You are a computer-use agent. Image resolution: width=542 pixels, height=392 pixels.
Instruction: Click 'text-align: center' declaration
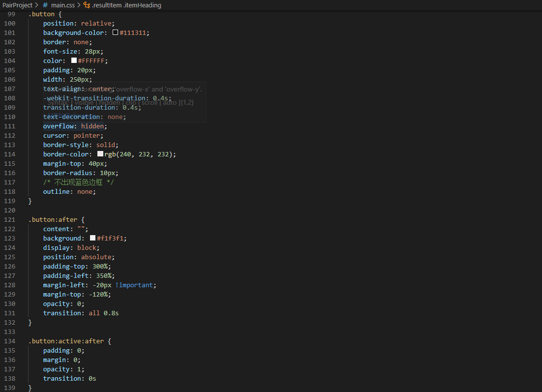tap(79, 89)
